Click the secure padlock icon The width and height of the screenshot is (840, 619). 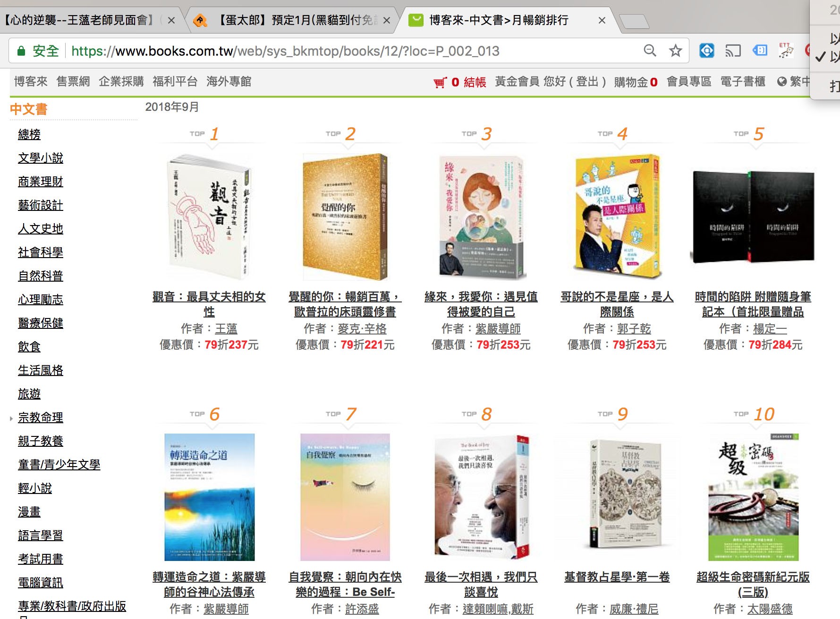21,50
